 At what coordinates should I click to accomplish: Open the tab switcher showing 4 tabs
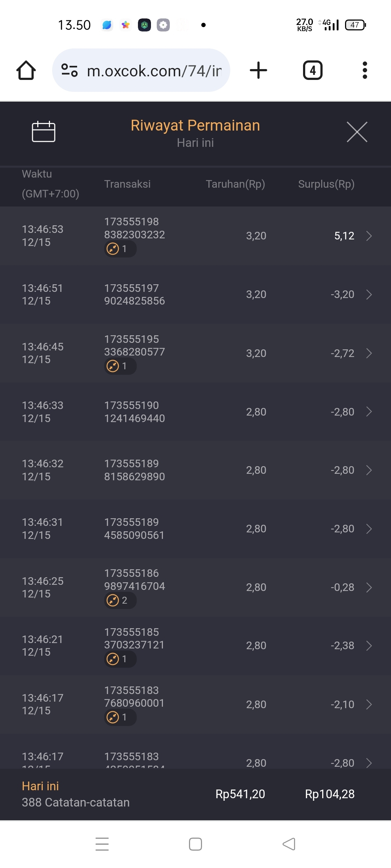[312, 70]
